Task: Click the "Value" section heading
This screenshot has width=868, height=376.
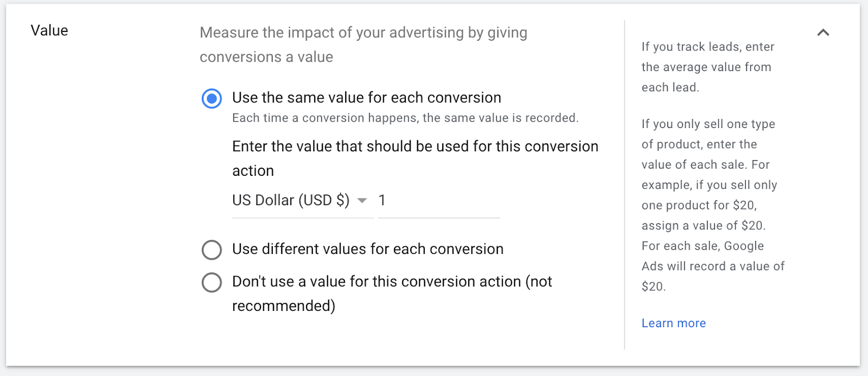Action: click(x=49, y=30)
